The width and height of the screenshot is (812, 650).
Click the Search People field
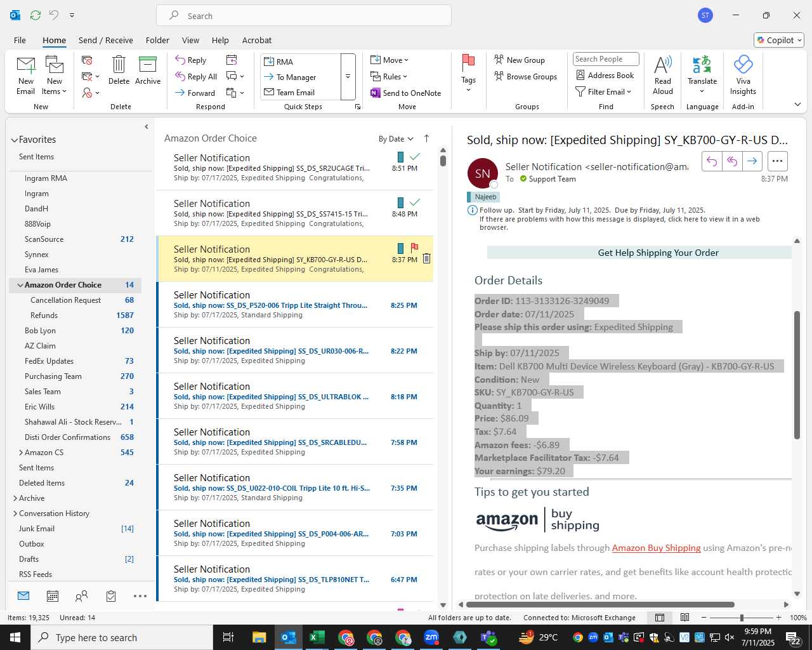pyautogui.click(x=606, y=59)
